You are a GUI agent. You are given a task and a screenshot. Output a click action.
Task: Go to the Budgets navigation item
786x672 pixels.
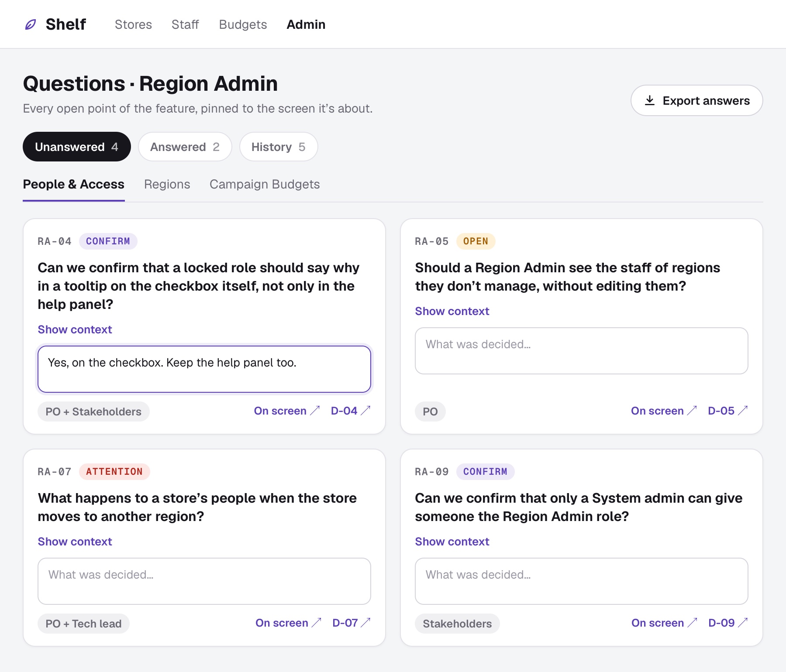(x=243, y=24)
